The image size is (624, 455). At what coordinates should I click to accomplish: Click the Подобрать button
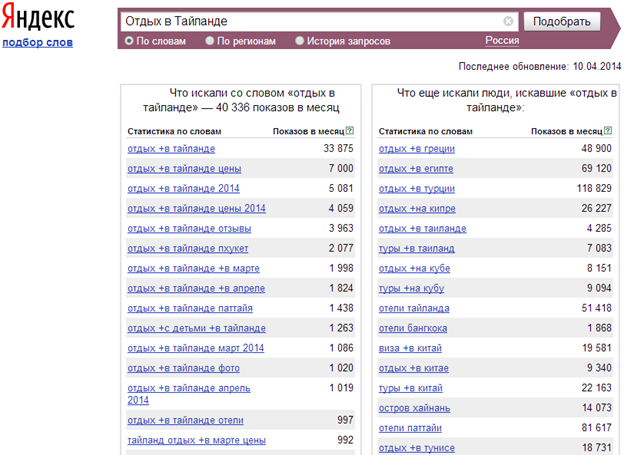pos(562,21)
